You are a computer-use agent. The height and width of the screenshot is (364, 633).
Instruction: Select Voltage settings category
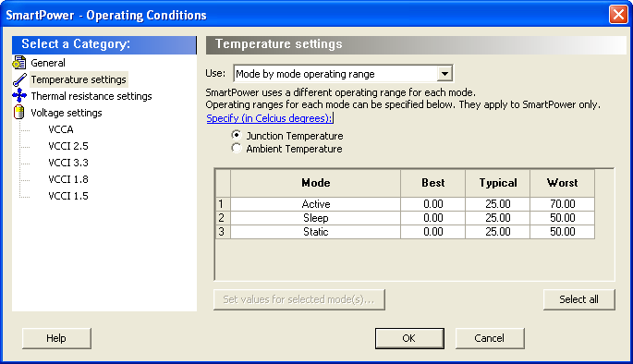(67, 113)
